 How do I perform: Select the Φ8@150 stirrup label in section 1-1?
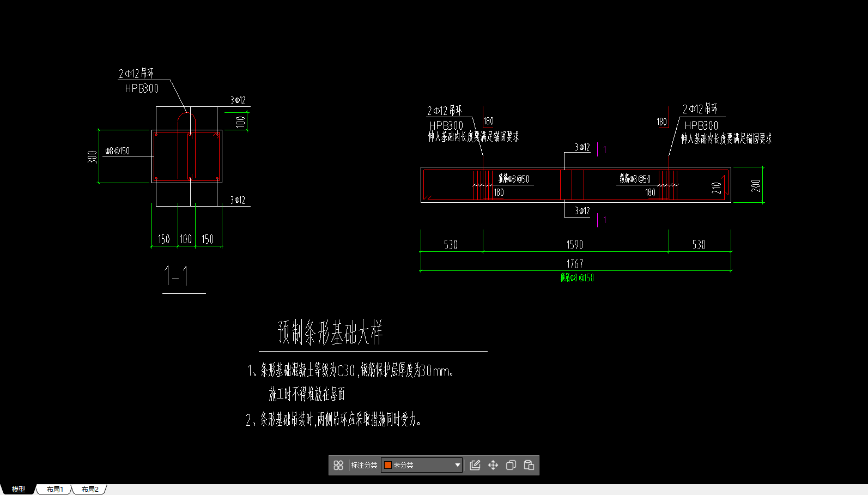(x=118, y=151)
